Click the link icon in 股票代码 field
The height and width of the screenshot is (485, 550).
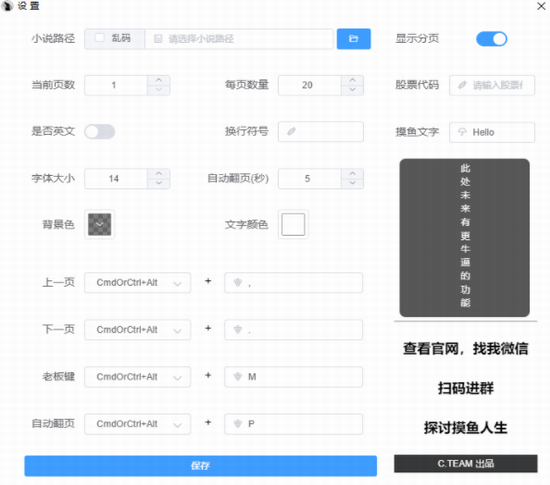[462, 85]
